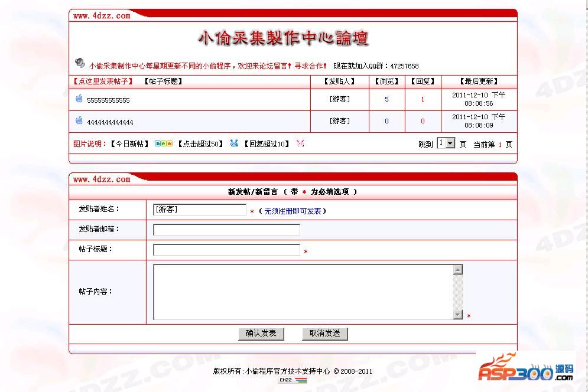
Task: Click the 帖子标题 column header
Action: (164, 81)
